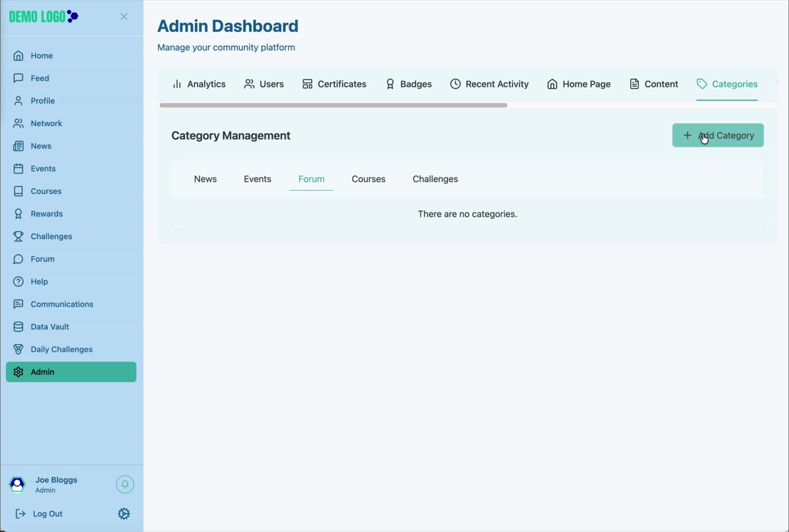Go to the Recent Activity tab
This screenshot has width=789, height=532.
(489, 84)
